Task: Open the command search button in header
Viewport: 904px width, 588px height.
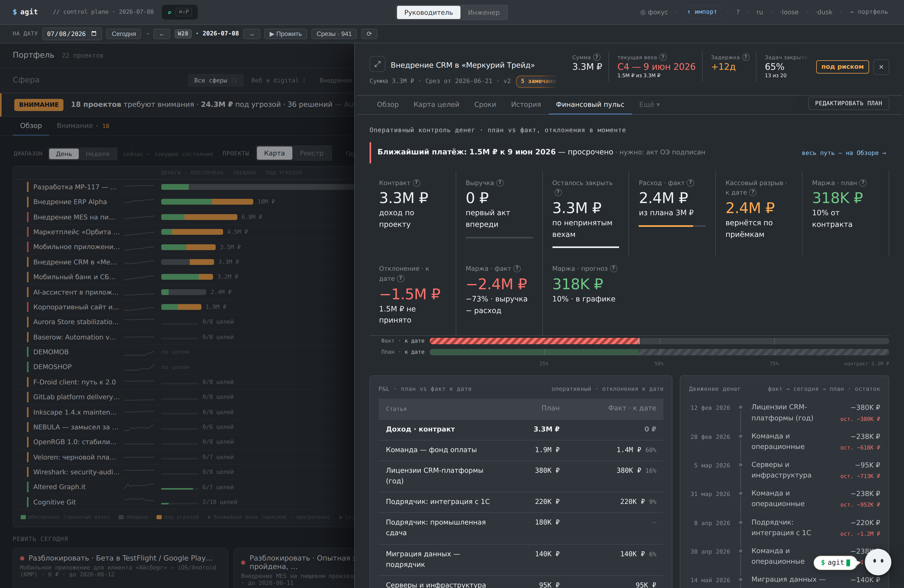Action: click(x=180, y=12)
